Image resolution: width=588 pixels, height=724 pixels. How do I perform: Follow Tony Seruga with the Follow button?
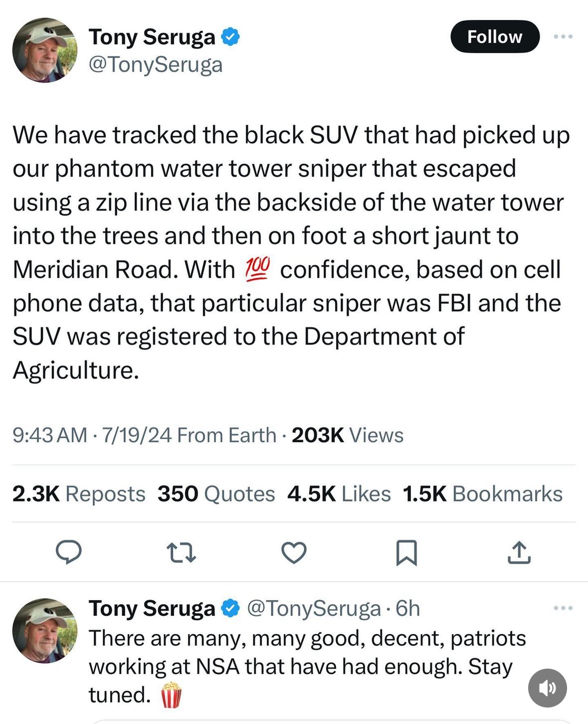[494, 36]
